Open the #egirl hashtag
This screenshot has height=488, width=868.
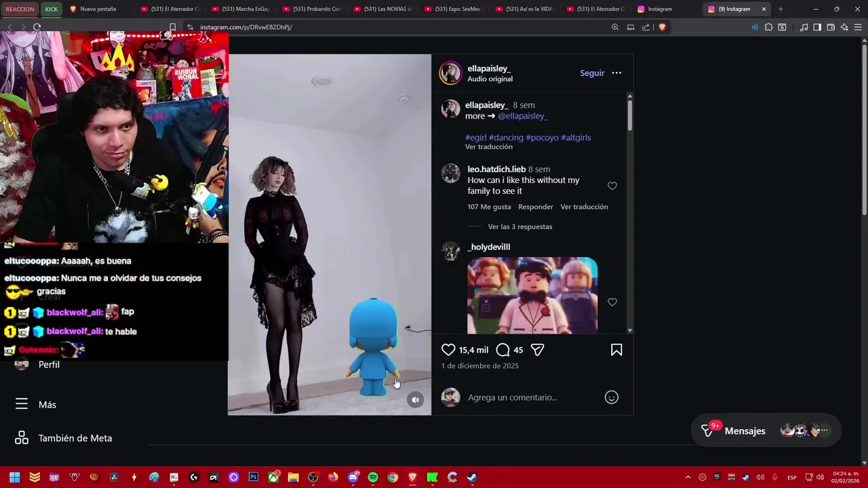click(x=475, y=138)
